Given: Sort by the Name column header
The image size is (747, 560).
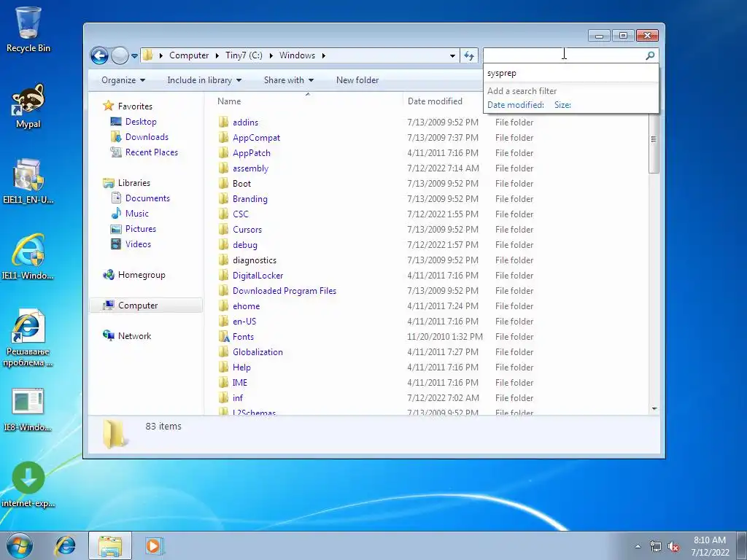Looking at the screenshot, I should tap(229, 101).
